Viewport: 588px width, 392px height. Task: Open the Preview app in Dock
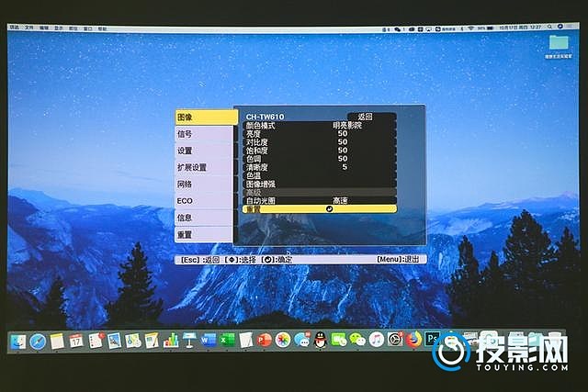click(114, 341)
